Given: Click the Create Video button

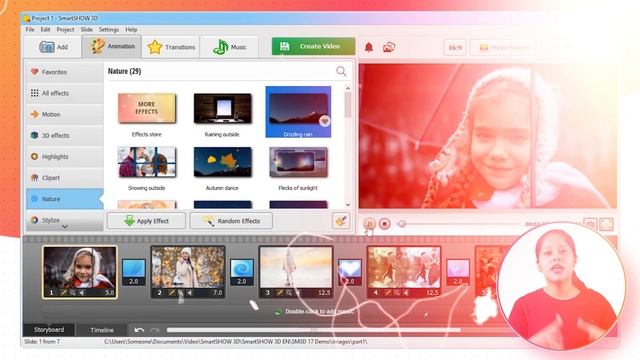Looking at the screenshot, I should point(313,47).
